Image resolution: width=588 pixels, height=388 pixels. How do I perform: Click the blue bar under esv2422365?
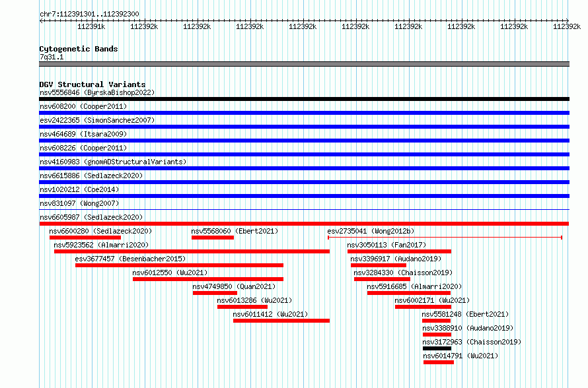point(304,127)
